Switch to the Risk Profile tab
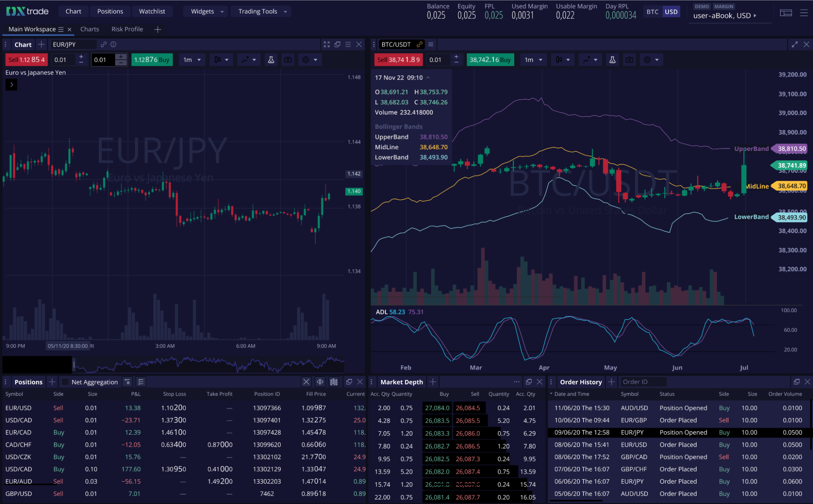 click(127, 29)
